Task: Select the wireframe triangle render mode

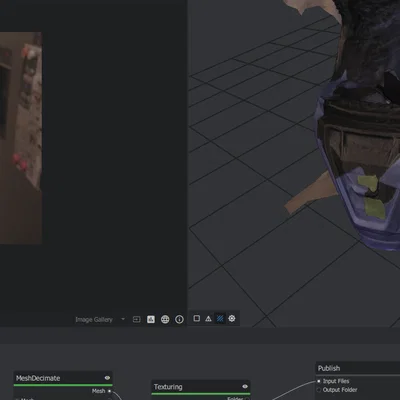Action: (x=208, y=319)
